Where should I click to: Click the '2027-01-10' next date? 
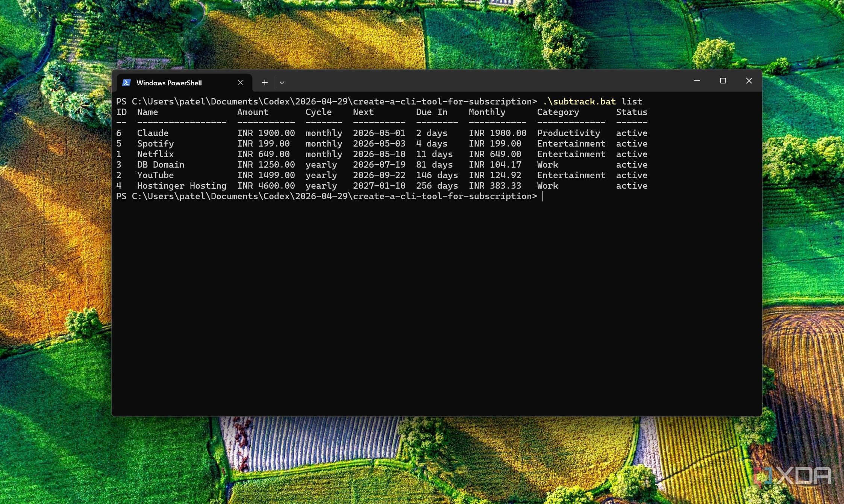[379, 186]
